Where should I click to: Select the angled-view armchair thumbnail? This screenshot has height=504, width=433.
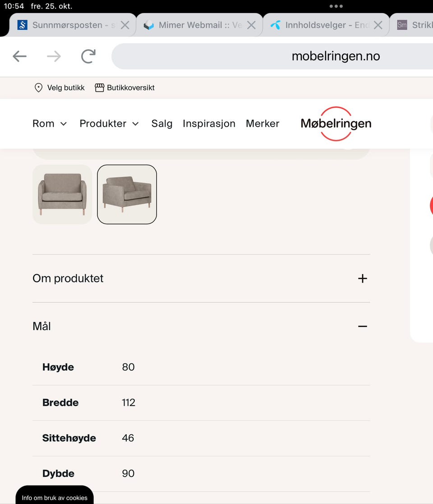pyautogui.click(x=127, y=194)
